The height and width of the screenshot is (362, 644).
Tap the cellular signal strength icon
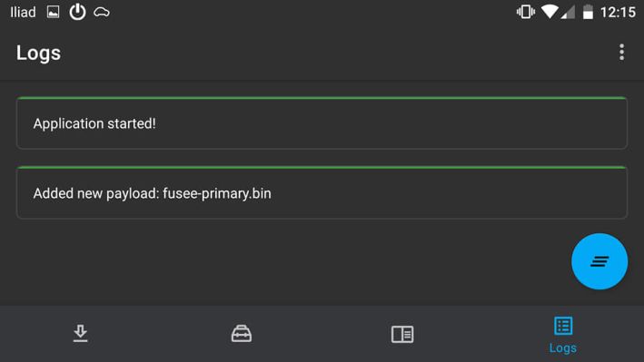coord(568,13)
